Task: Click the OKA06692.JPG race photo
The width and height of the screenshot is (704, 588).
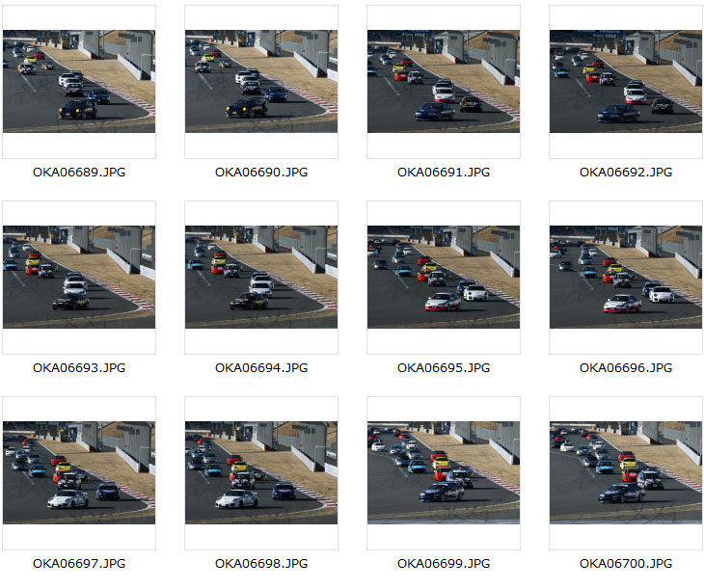Action: pyautogui.click(x=626, y=81)
